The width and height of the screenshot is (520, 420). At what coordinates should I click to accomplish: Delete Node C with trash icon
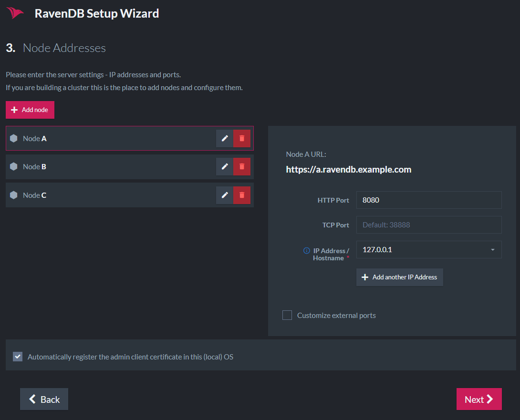242,195
